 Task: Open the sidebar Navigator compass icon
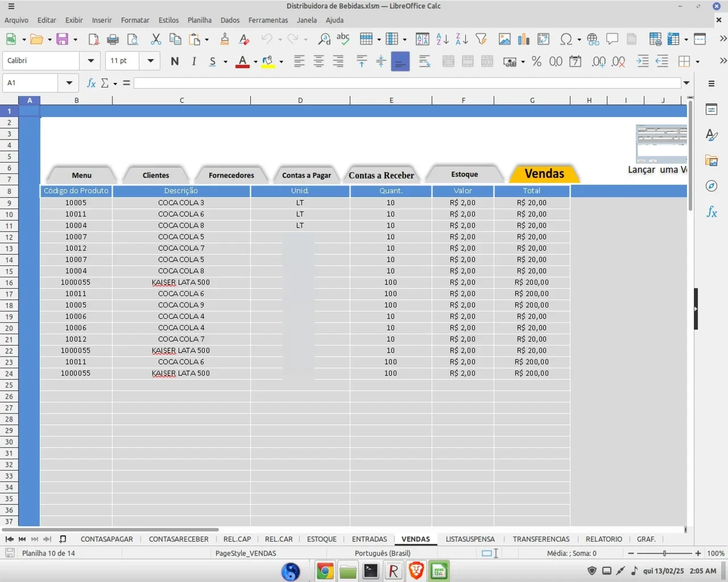coord(712,186)
